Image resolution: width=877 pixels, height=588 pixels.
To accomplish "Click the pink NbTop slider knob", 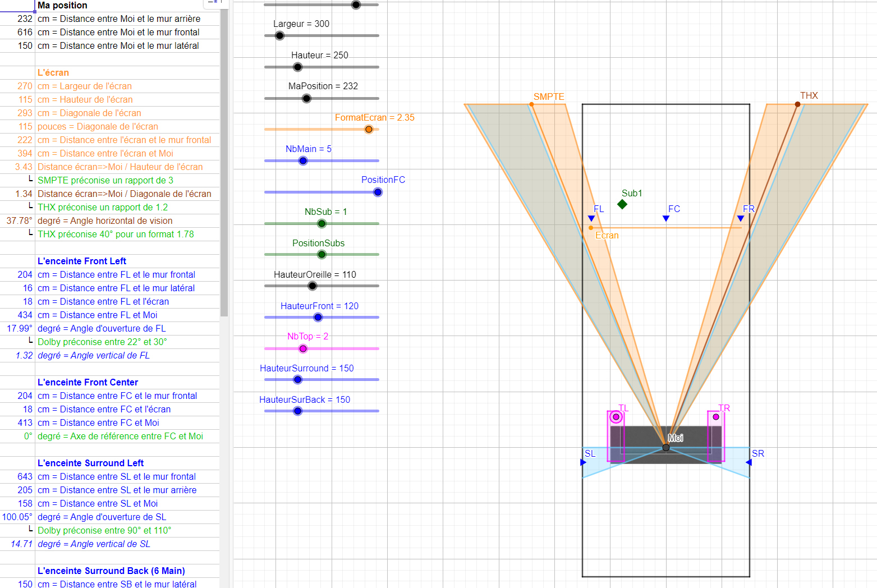I will point(303,349).
